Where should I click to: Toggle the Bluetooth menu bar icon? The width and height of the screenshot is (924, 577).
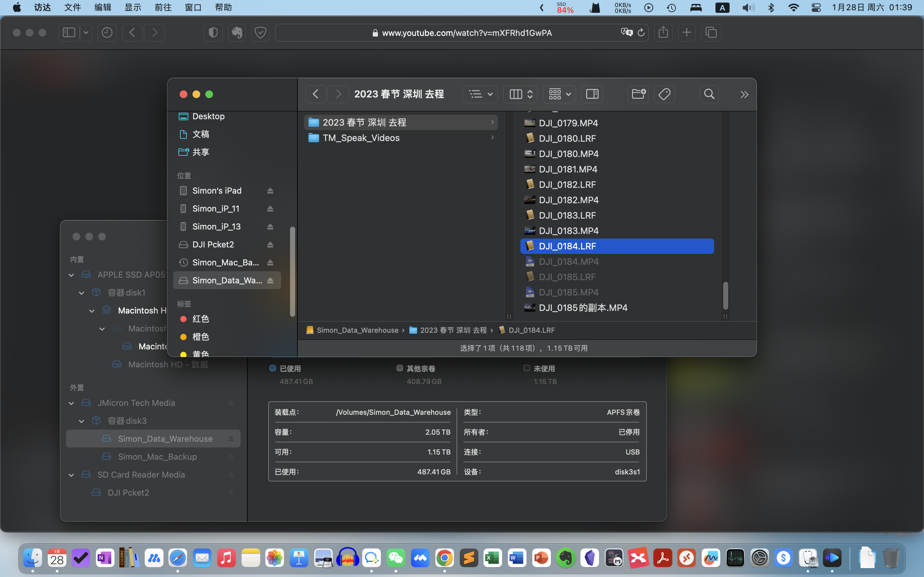click(x=771, y=8)
